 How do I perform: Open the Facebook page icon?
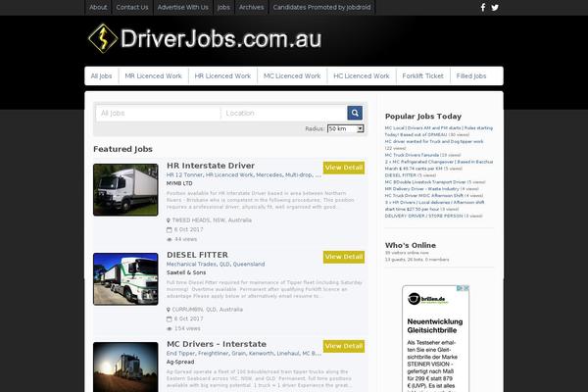point(483,7)
